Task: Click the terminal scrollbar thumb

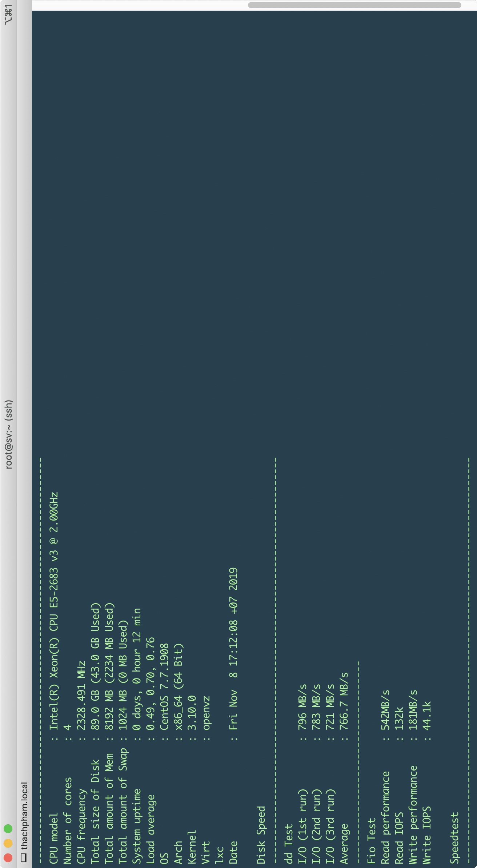Action: pos(354,5)
